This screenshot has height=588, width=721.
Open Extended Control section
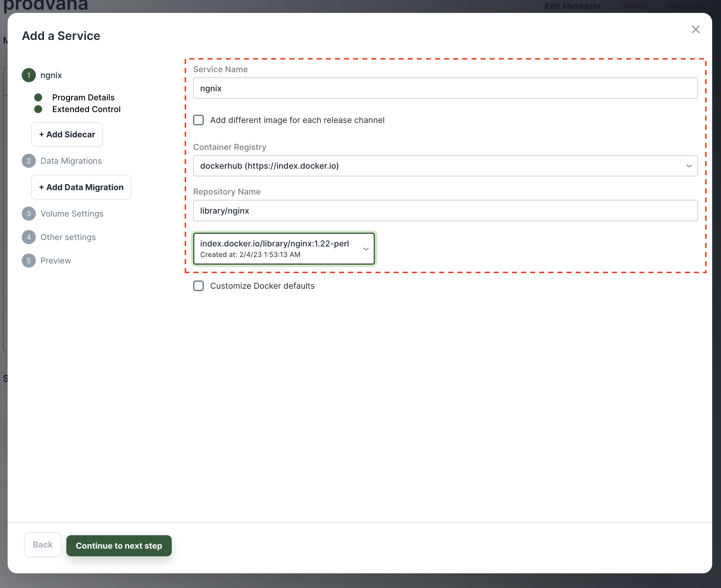click(86, 109)
